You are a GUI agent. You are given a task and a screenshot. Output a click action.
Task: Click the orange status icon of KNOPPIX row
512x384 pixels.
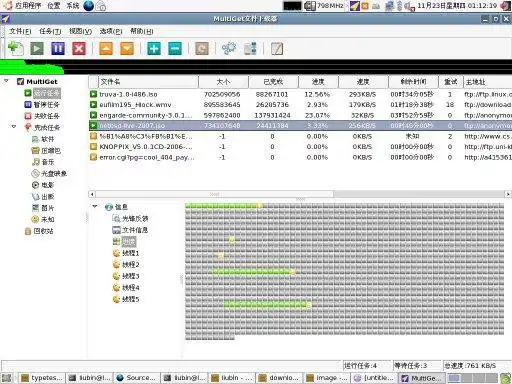[x=93, y=147]
